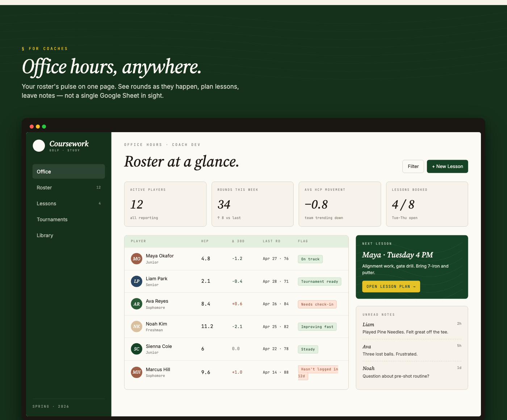Image resolution: width=507 pixels, height=420 pixels.
Task: Click Liam Park's LP avatar
Action: click(x=137, y=281)
